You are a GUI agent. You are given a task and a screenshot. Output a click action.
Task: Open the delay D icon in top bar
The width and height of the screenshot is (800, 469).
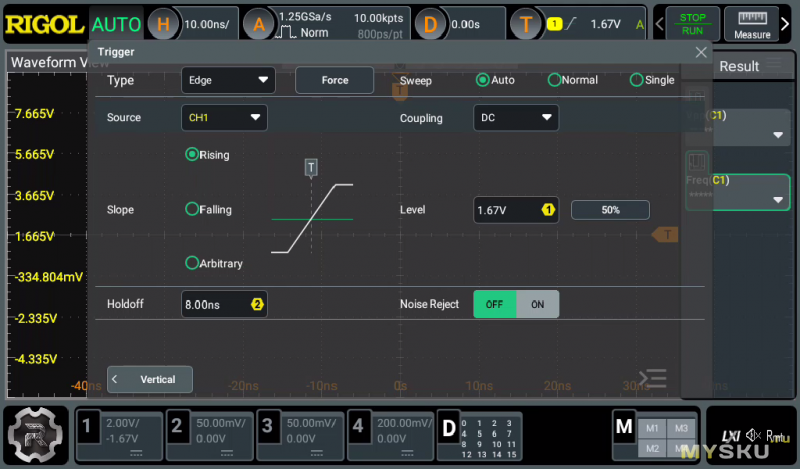430,23
